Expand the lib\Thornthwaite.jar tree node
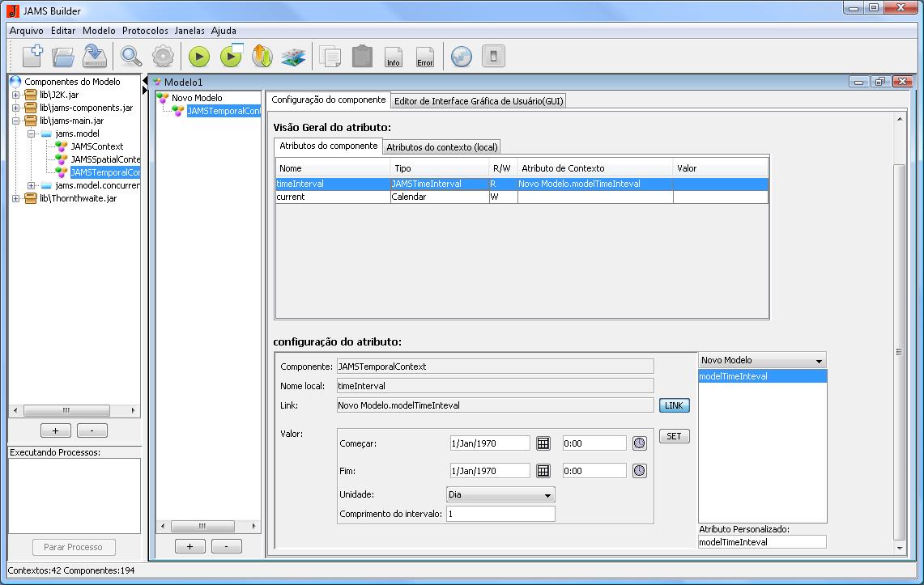Image resolution: width=924 pixels, height=585 pixels. click(15, 198)
